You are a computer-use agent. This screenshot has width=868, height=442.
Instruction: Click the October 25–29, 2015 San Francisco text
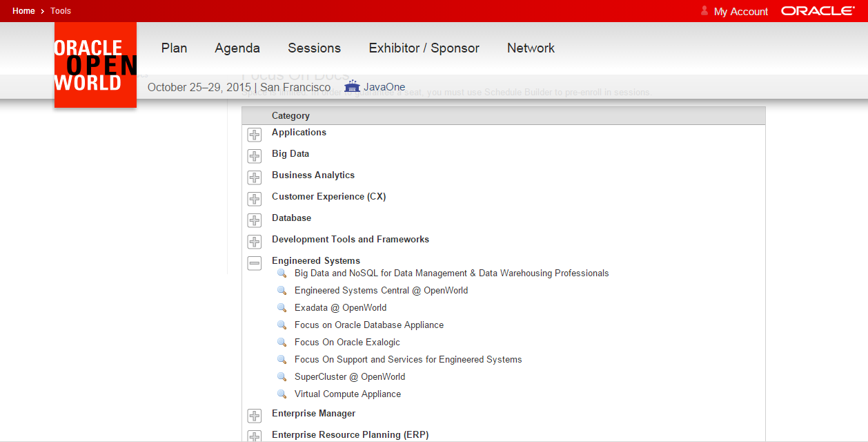click(239, 87)
